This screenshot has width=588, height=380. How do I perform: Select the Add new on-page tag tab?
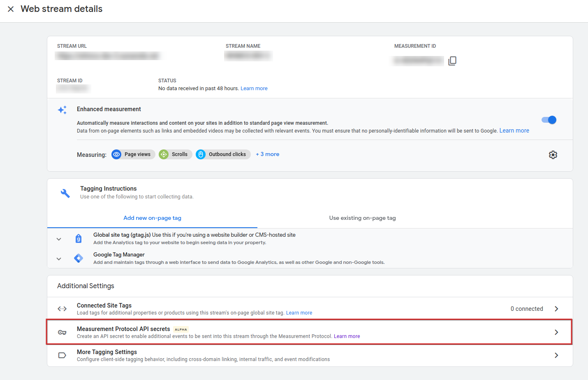152,218
